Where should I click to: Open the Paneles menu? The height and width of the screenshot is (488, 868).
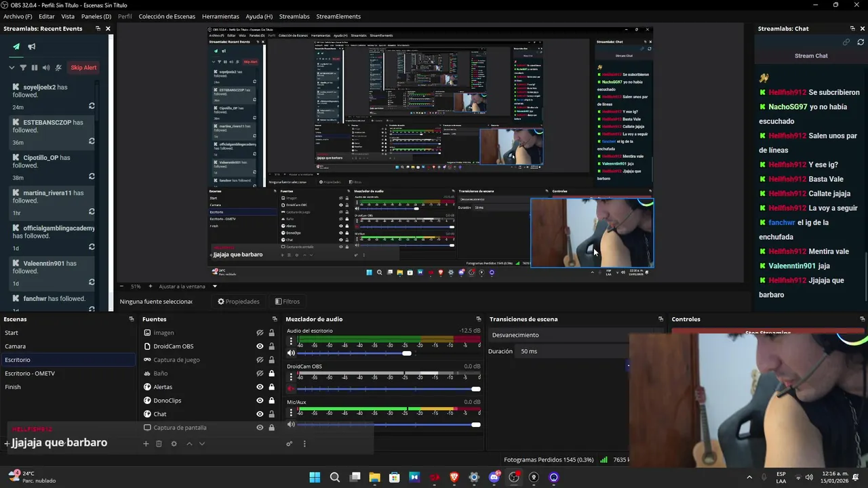pos(96,16)
